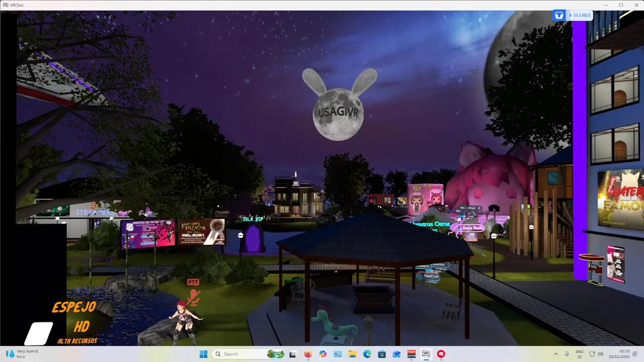Click the pink Funko Pop box
Viewport: 644px width, 362px height.
click(x=425, y=200)
